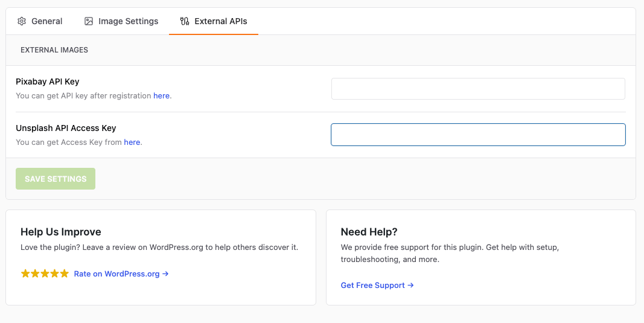This screenshot has height=323, width=644.
Task: Open the Image Settings tab
Action: (128, 21)
